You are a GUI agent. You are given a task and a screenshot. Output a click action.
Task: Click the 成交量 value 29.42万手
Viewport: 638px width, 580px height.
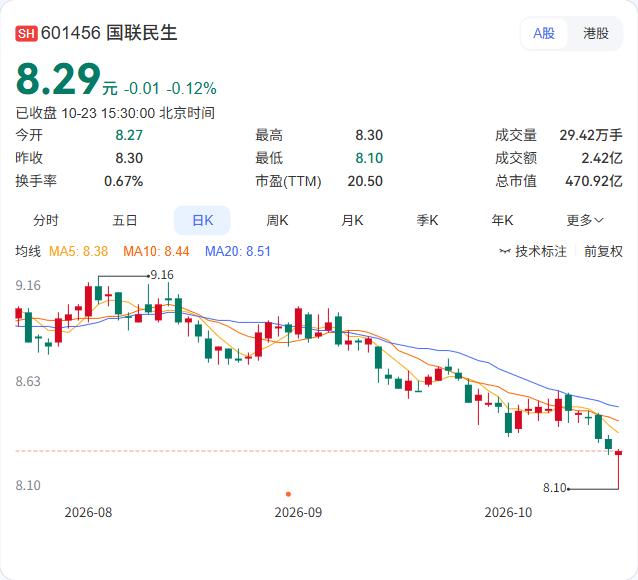coord(591,135)
